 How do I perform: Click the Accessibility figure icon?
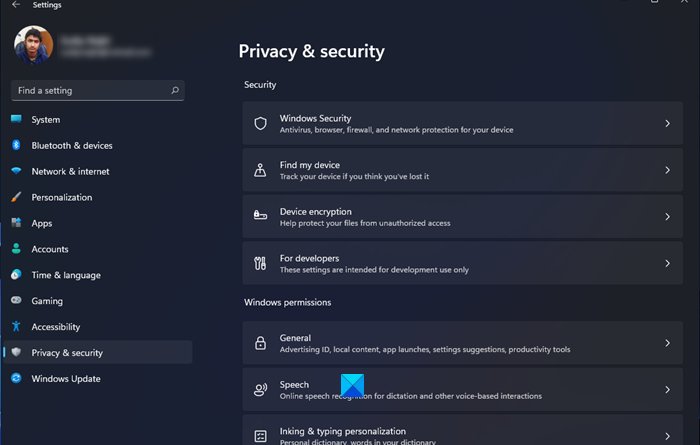point(16,326)
